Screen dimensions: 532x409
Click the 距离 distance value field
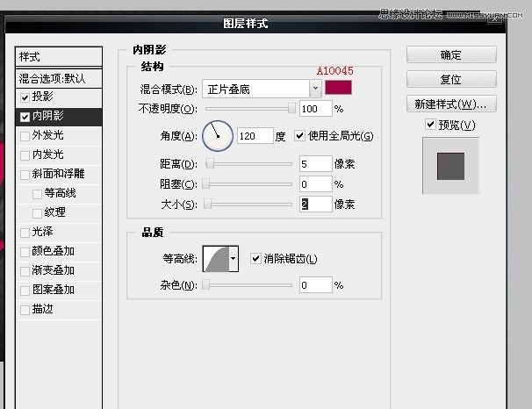coord(315,164)
